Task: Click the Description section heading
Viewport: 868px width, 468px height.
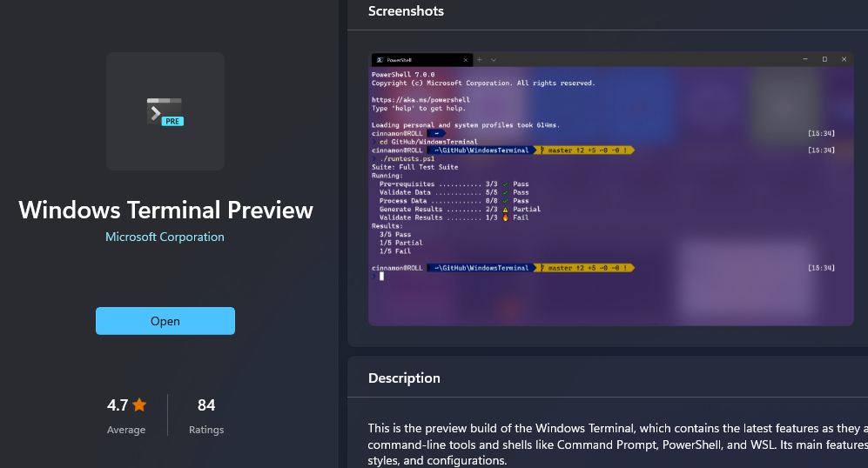Action: point(404,378)
